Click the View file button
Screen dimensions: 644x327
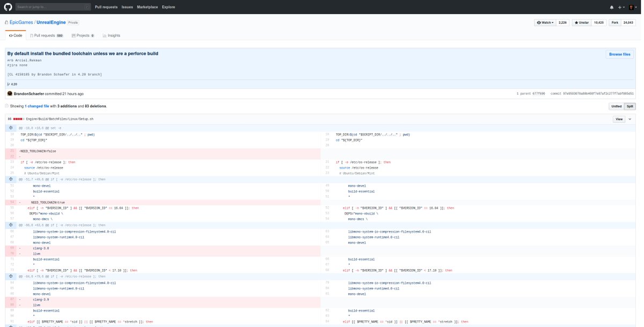(x=619, y=119)
